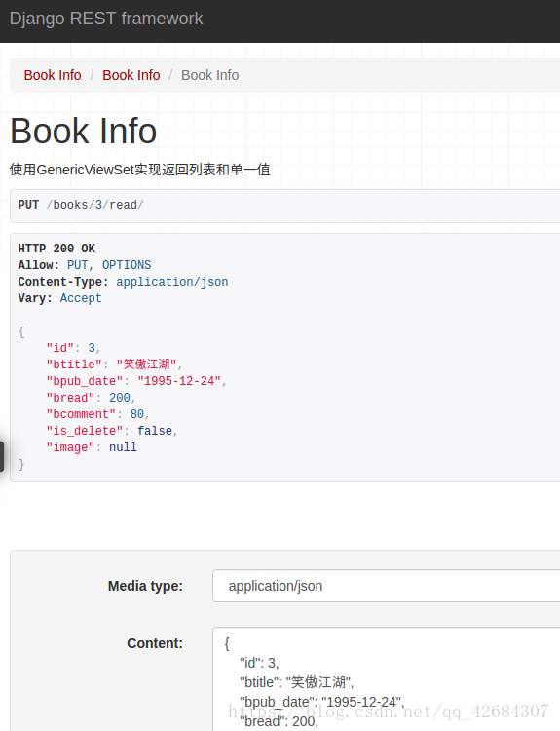Click the PUT method in Allow header
Viewport: 560px width, 731px height.
point(77,265)
